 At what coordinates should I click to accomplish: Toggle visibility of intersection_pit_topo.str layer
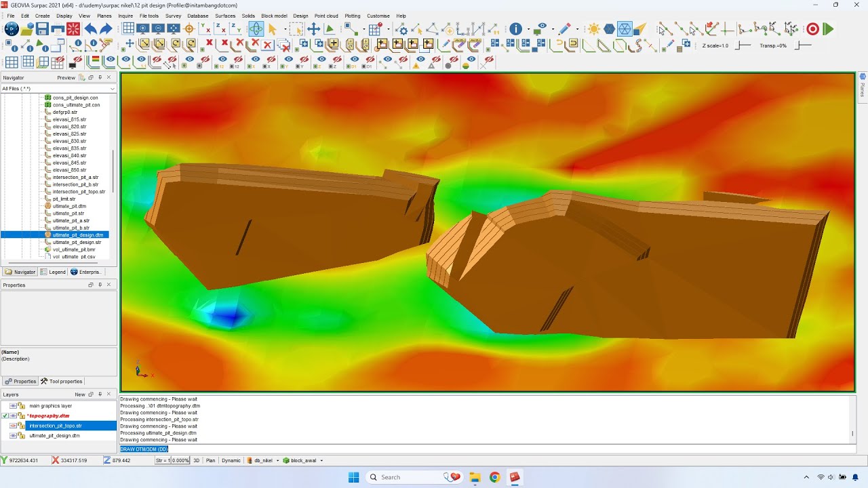coord(13,426)
